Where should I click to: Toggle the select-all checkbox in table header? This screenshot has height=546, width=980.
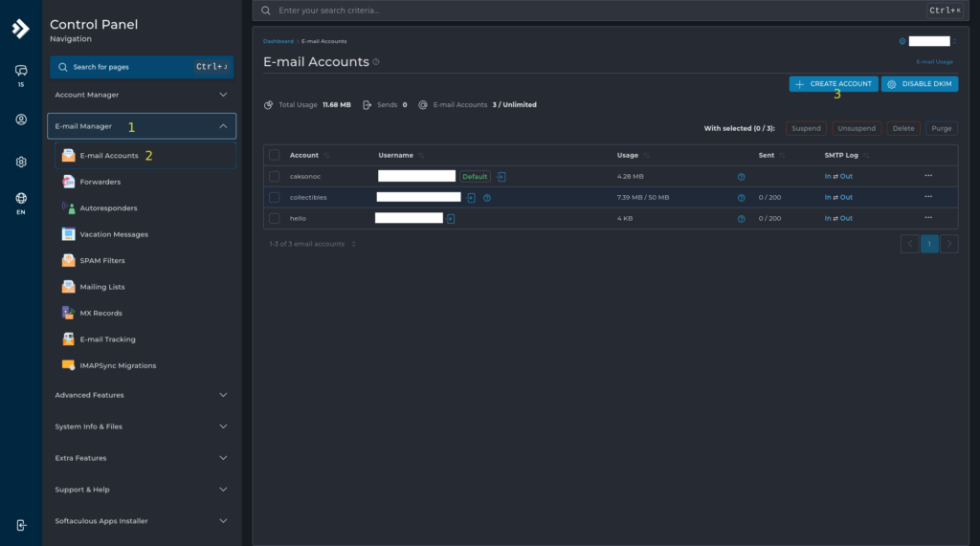click(x=275, y=155)
